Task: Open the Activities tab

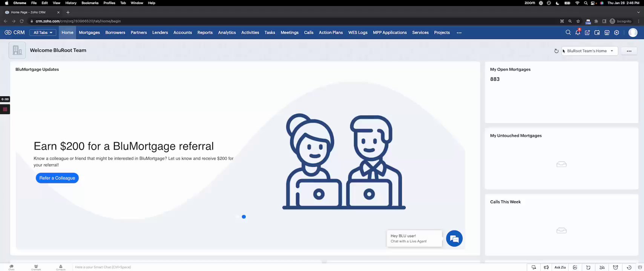Action: (250, 33)
